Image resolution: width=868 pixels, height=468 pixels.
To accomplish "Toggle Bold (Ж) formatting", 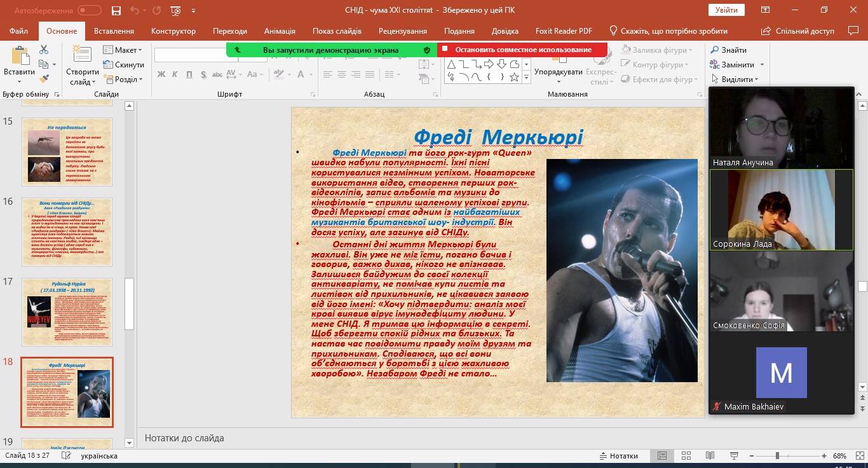I will [x=161, y=74].
